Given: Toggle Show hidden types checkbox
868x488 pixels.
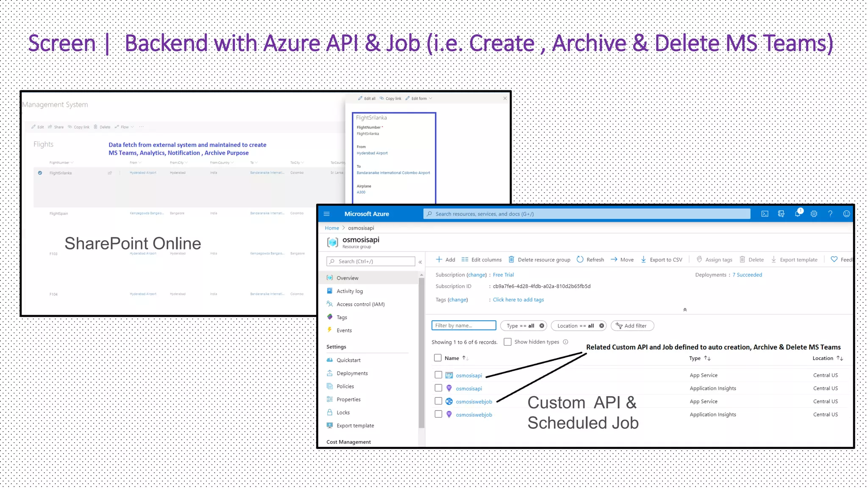Looking at the screenshot, I should (507, 342).
